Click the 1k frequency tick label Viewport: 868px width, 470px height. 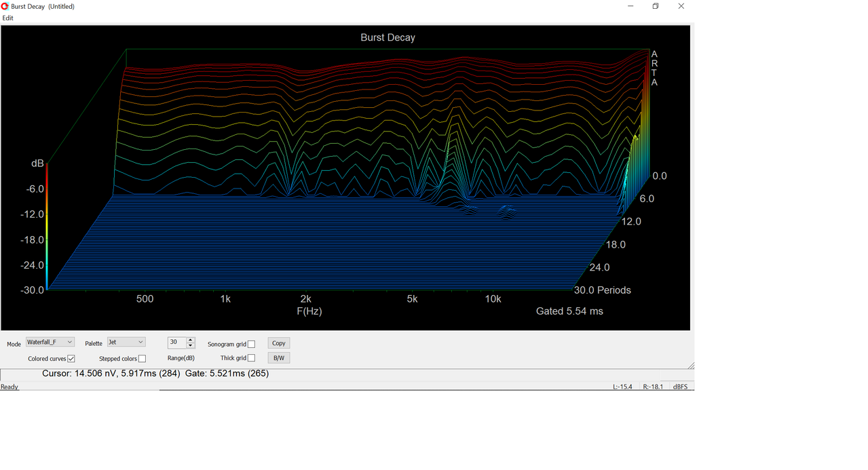point(225,299)
